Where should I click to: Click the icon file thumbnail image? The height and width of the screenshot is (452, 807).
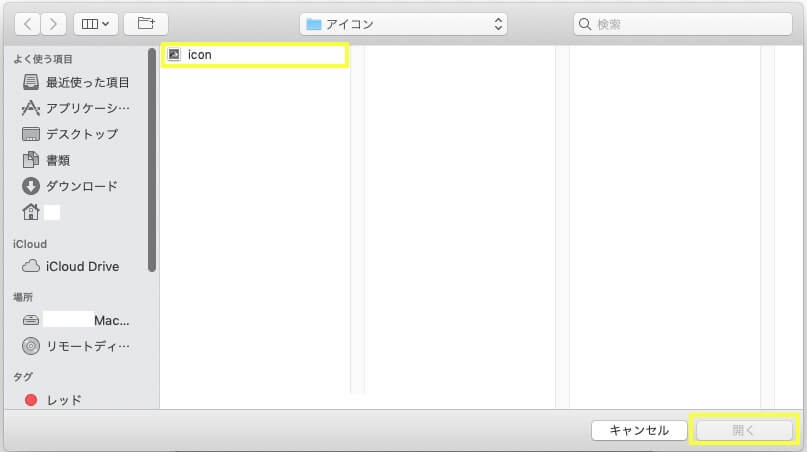174,55
